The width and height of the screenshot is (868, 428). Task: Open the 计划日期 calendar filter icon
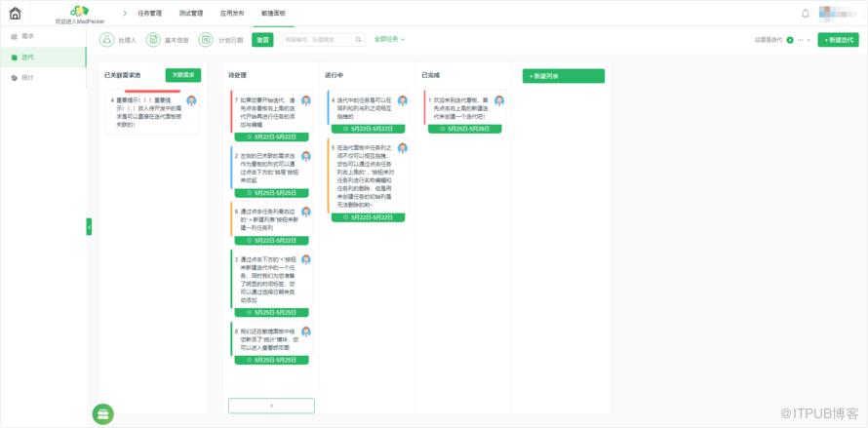206,40
